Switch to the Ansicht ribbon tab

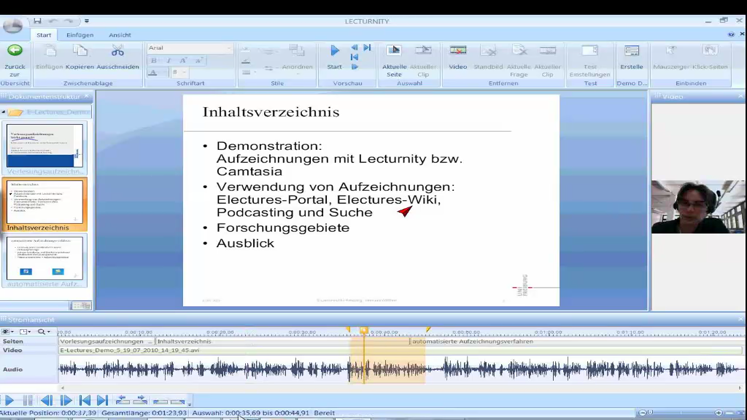(120, 35)
